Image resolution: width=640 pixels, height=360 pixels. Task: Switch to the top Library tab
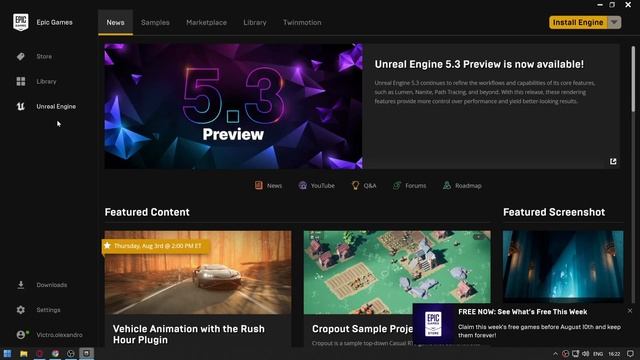point(255,22)
